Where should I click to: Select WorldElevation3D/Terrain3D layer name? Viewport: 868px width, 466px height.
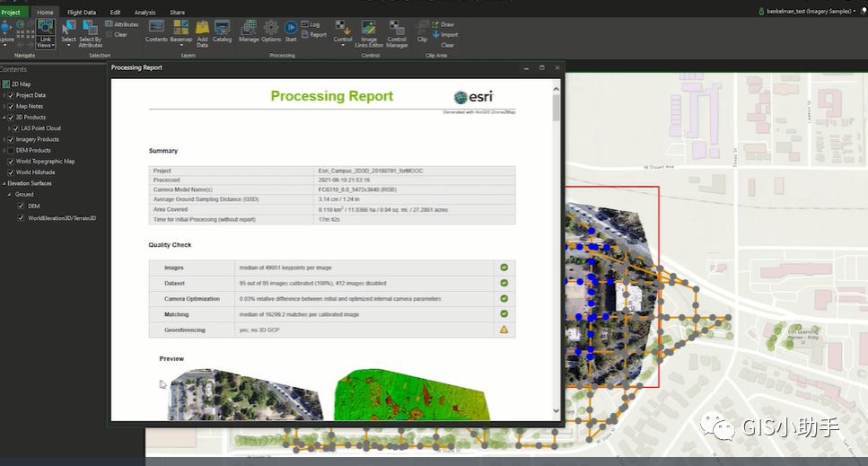(x=62, y=218)
